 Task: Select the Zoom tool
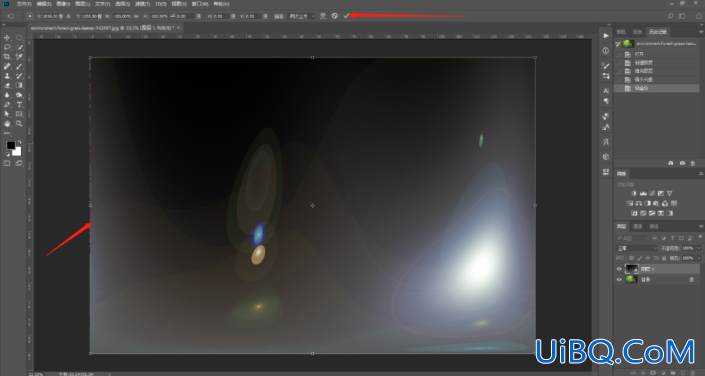click(19, 124)
